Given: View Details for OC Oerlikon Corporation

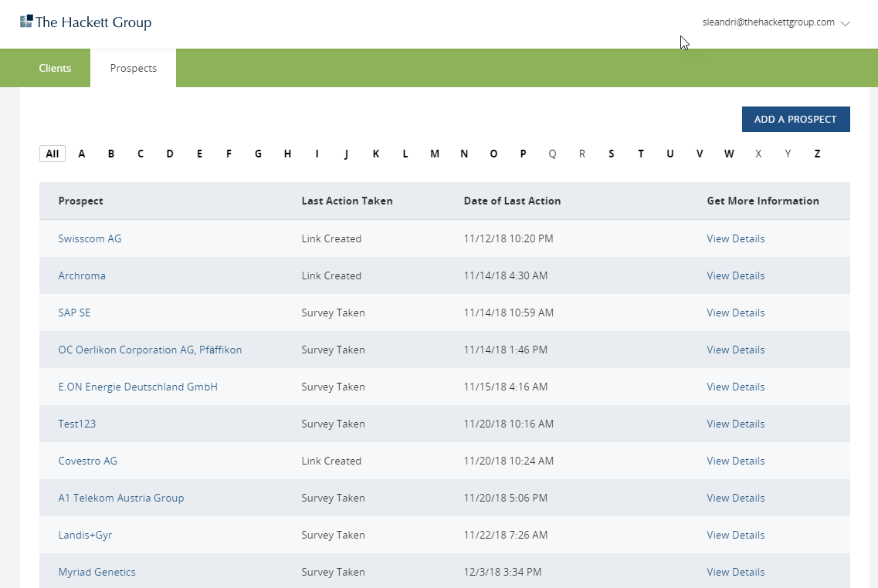Looking at the screenshot, I should coord(736,350).
